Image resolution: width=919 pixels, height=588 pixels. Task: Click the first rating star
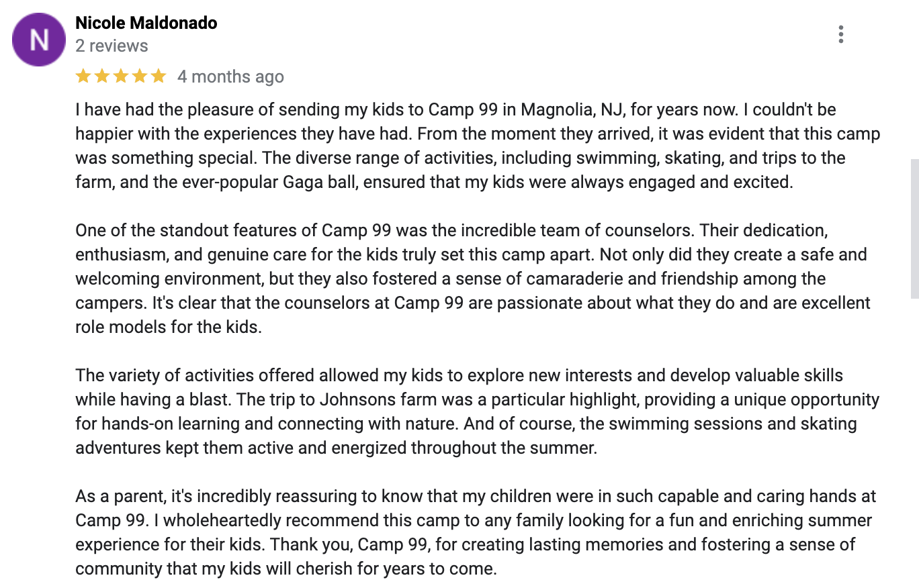[x=83, y=76]
